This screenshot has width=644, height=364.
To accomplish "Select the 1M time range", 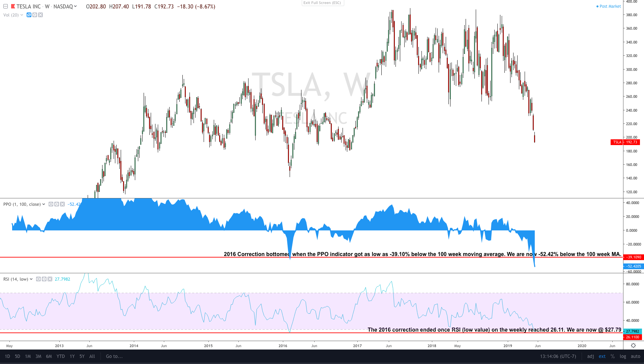I will (x=28, y=356).
